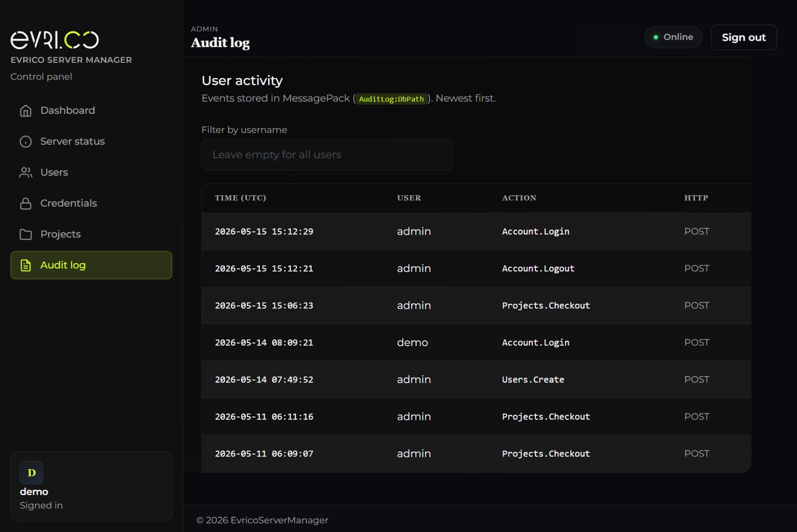Open the Dashboard menu item

coord(91,110)
